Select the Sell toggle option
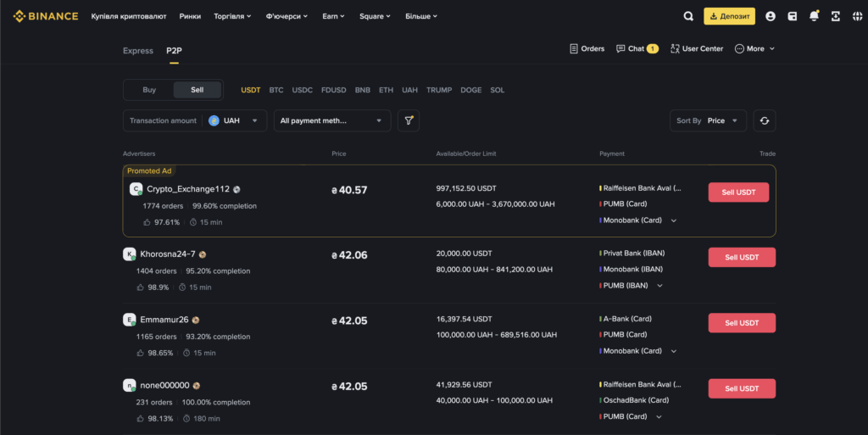The width and height of the screenshot is (868, 435). [x=197, y=90]
